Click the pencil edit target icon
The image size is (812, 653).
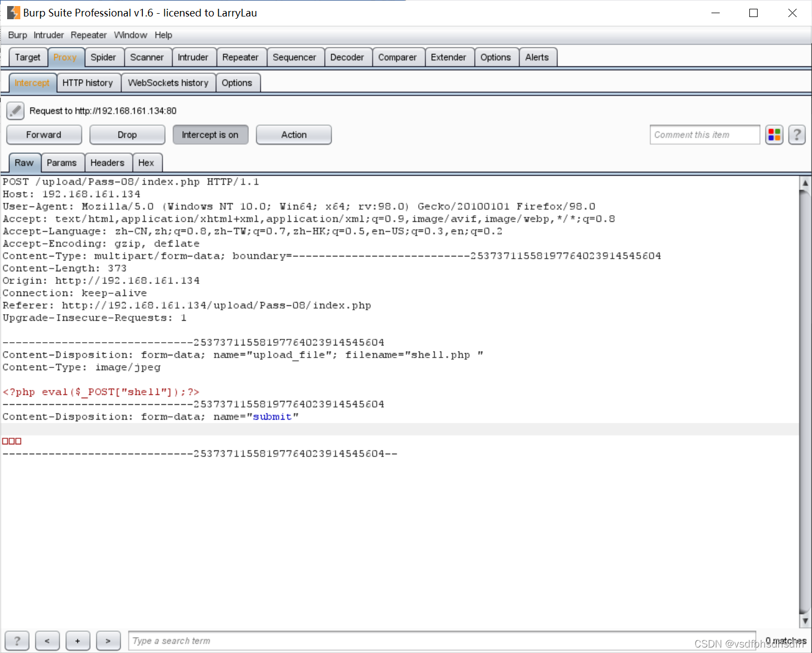point(15,111)
